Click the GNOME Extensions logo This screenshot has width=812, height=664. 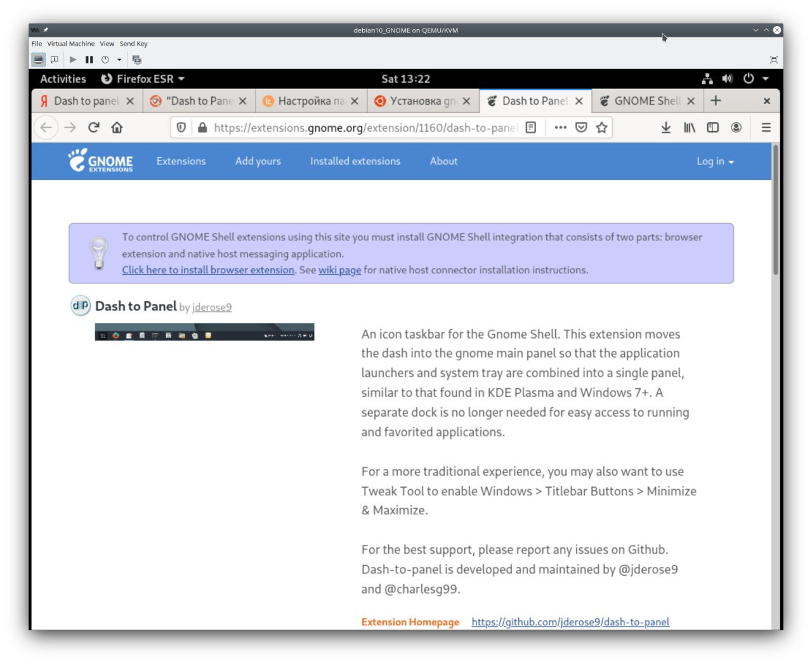[x=101, y=161]
